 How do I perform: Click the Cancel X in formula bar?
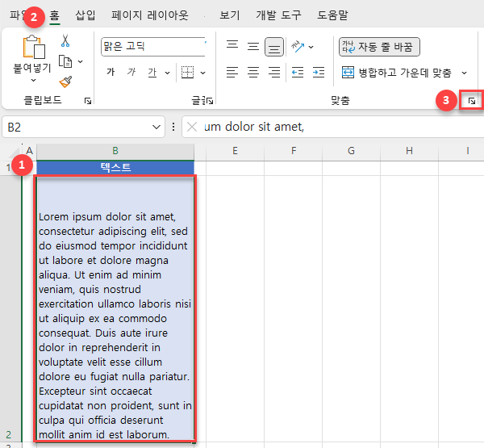[192, 127]
